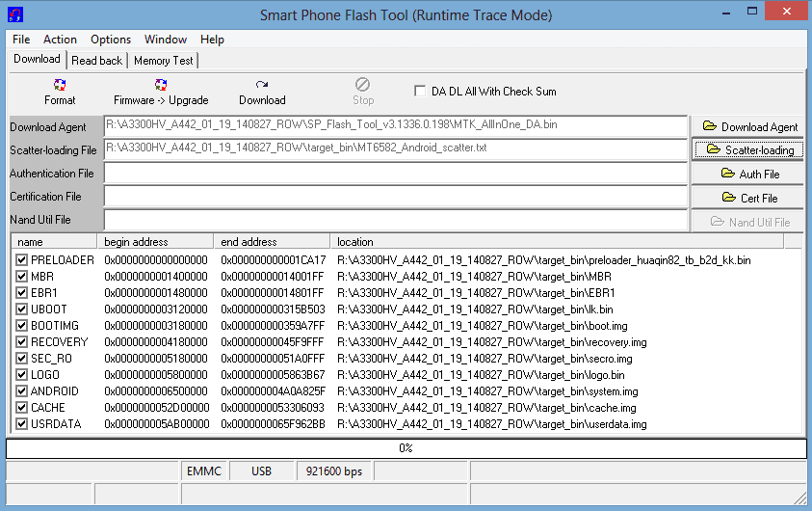
Task: Click the Scatter-loading browse button
Action: click(x=748, y=149)
